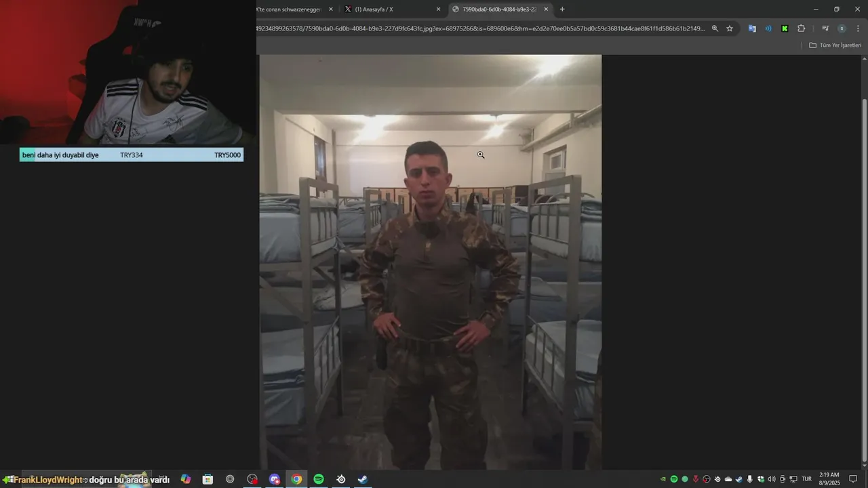Open Microsoft Store from the taskbar
The image size is (868, 488).
click(x=208, y=479)
